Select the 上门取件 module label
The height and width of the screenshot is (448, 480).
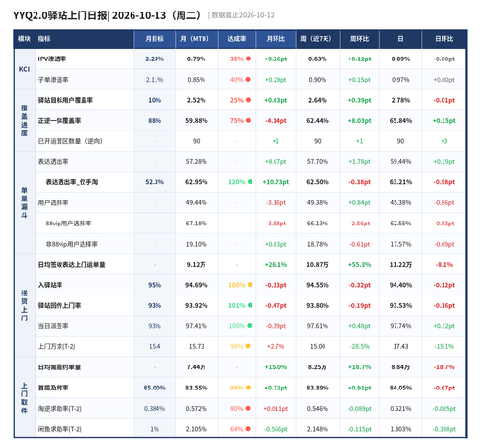click(x=24, y=398)
